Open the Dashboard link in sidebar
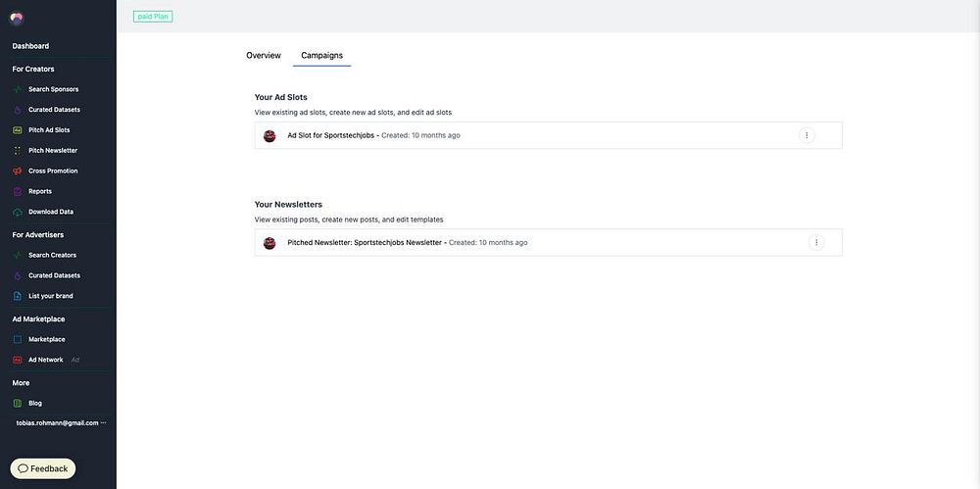Image resolution: width=980 pixels, height=489 pixels. (30, 46)
